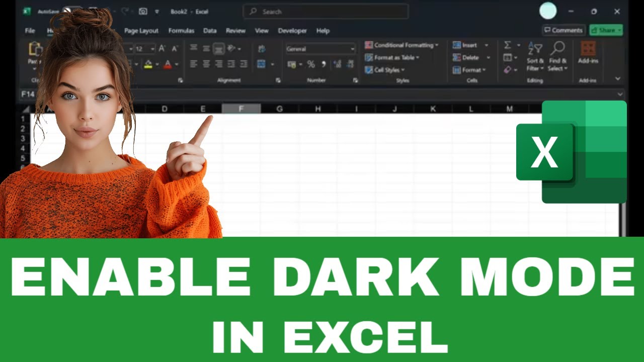Click the Increase Indent icon
The width and height of the screenshot is (644, 362).
(244, 64)
